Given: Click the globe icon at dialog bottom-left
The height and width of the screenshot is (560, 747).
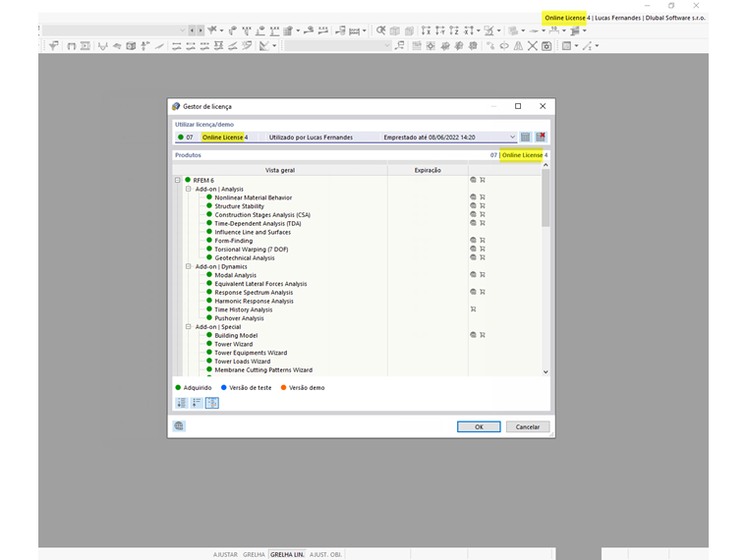Looking at the screenshot, I should [x=179, y=426].
